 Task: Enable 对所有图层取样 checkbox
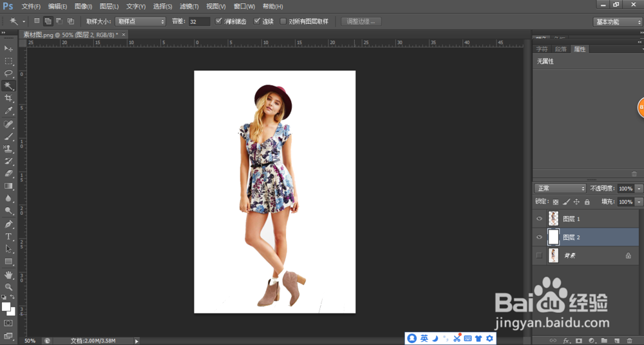283,21
